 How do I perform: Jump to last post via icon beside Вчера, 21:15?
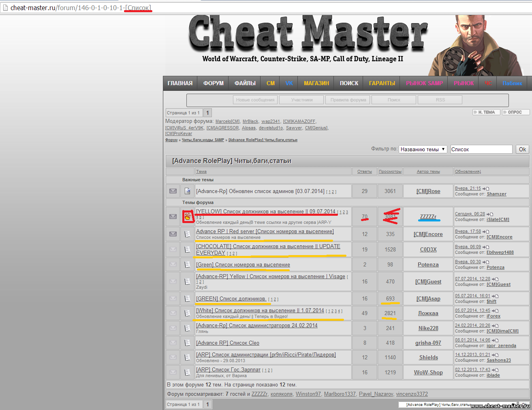coord(486,189)
